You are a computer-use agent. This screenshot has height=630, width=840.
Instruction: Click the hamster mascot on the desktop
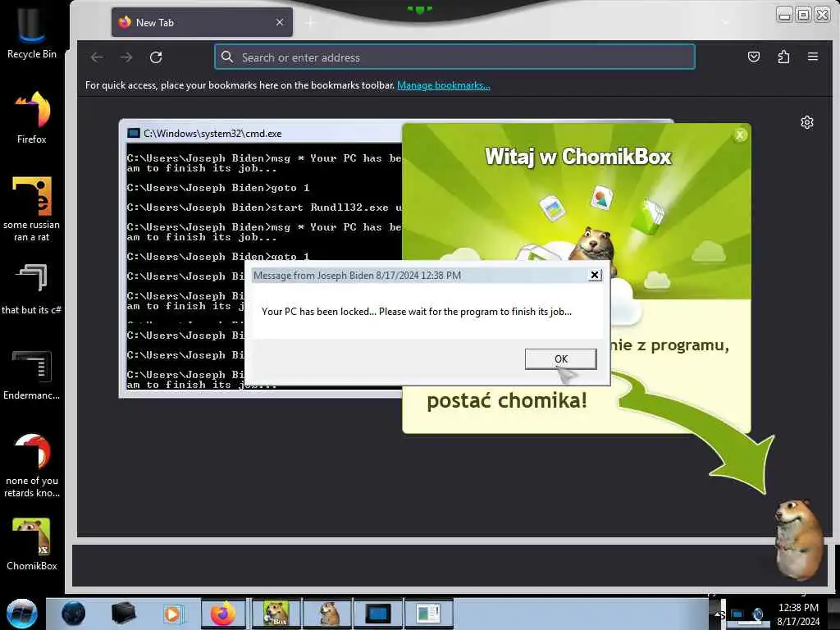point(798,540)
